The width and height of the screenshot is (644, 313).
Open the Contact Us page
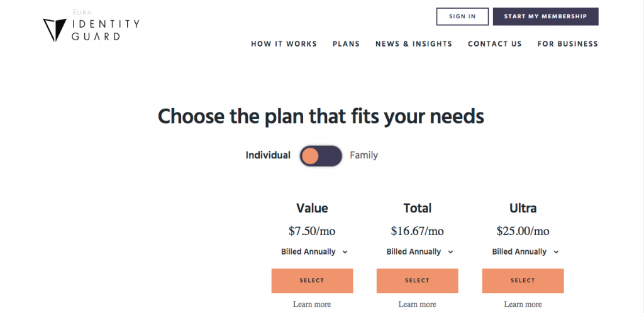495,44
